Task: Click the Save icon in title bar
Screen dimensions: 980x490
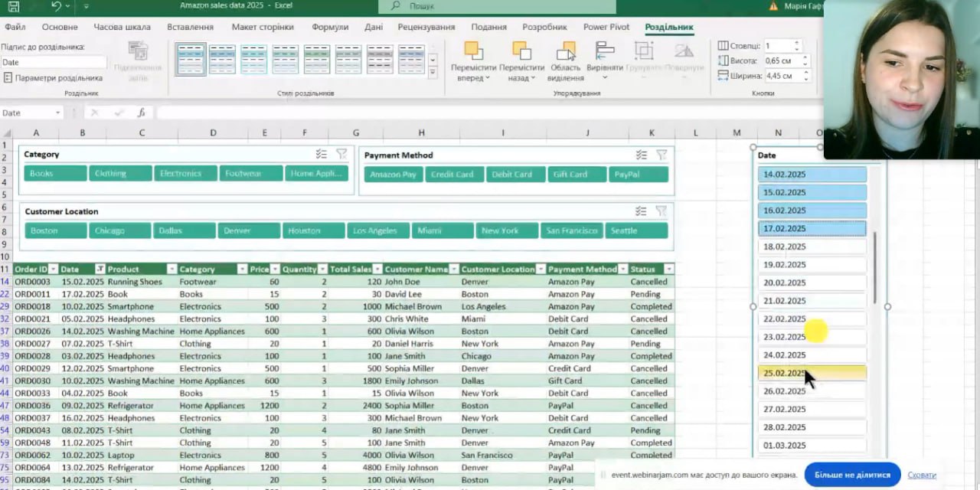Action: click(14, 6)
